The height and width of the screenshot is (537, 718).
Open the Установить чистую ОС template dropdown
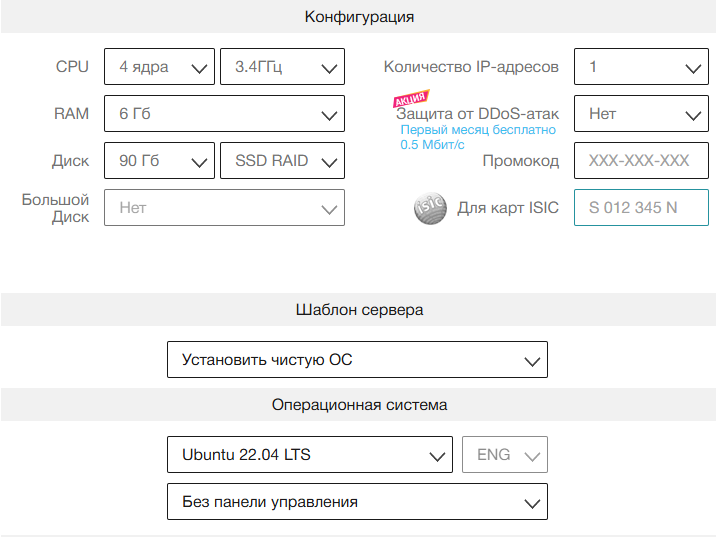(x=357, y=360)
